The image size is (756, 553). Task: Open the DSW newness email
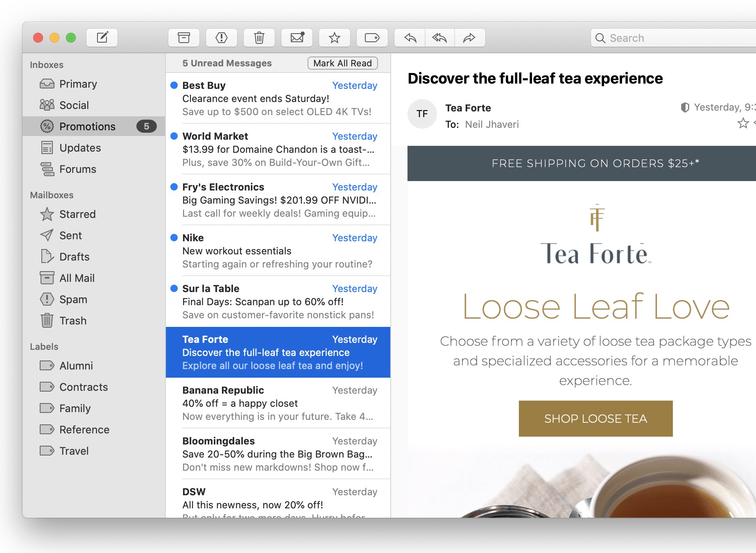click(278, 499)
